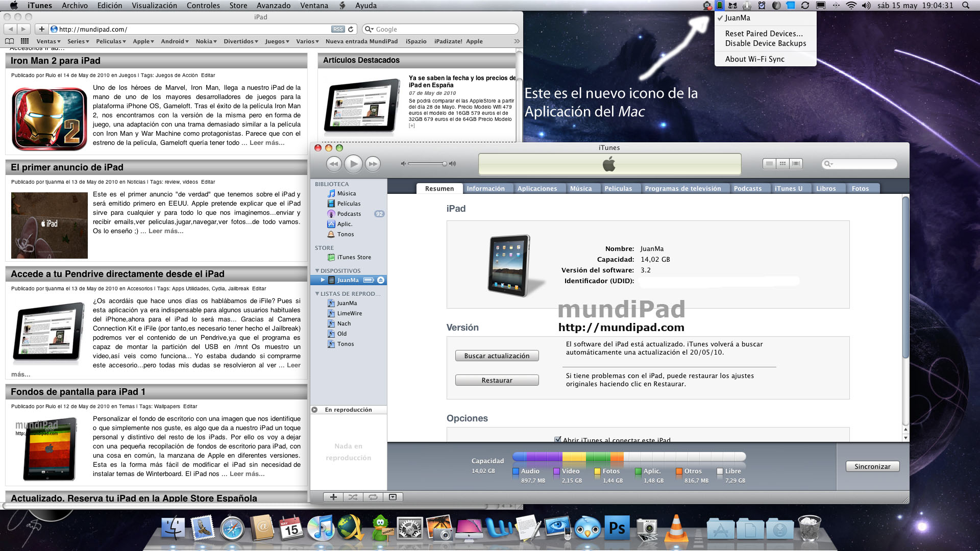Click the iTunes next track button
Screen dimensions: 980x551
[373, 164]
